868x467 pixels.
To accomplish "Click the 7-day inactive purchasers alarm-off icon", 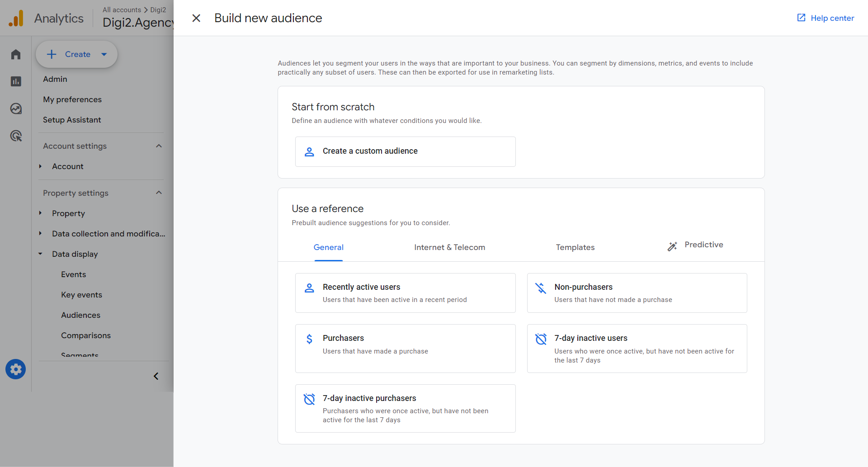I will [309, 399].
